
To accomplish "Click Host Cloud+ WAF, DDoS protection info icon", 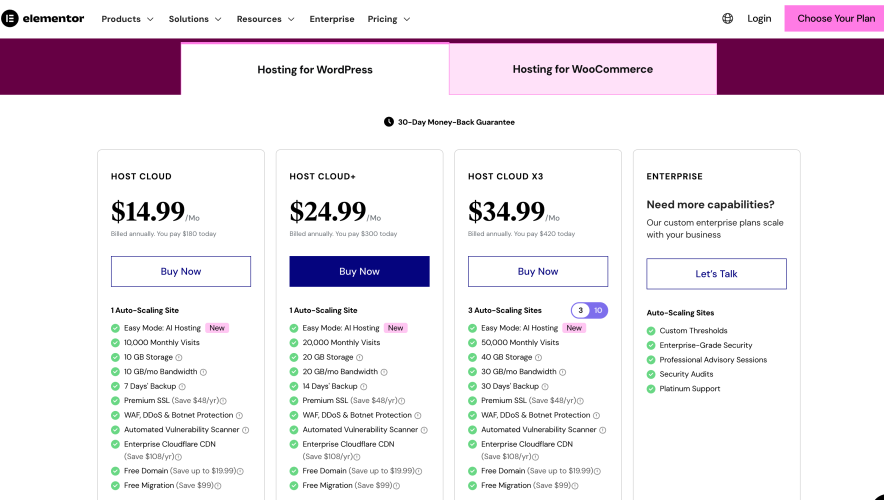I will 418,415.
